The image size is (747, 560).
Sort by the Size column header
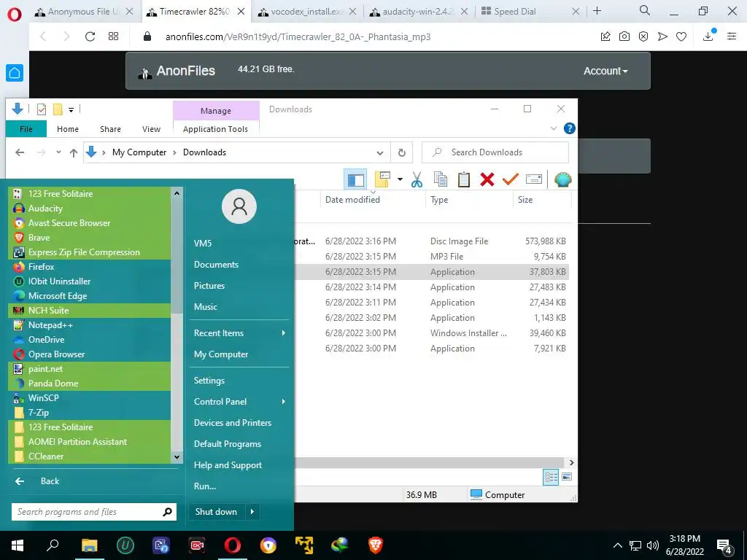click(x=525, y=200)
